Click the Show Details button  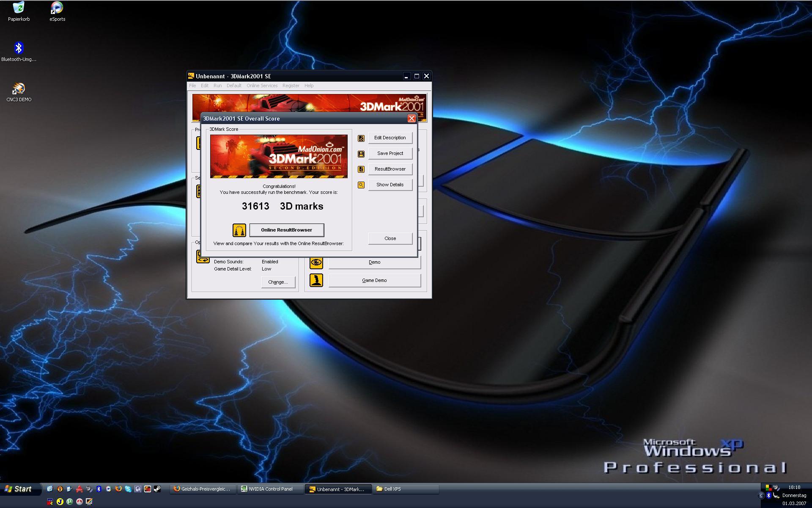[x=390, y=185]
